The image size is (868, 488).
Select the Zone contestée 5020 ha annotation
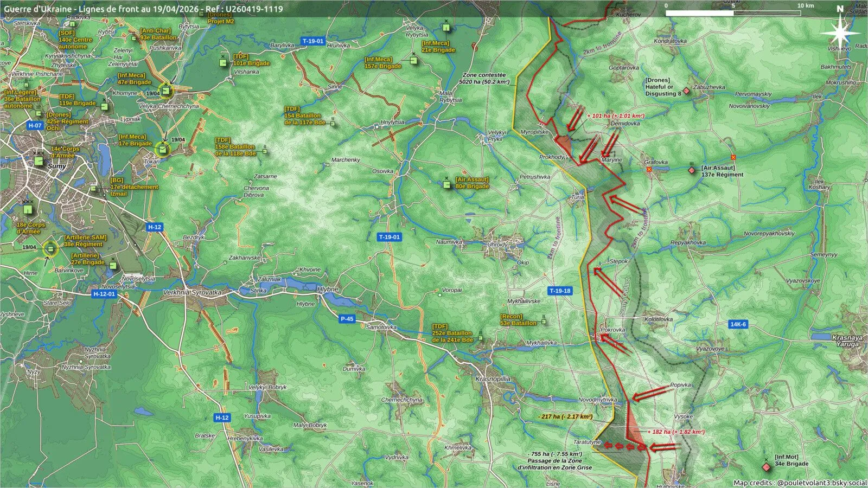click(484, 79)
